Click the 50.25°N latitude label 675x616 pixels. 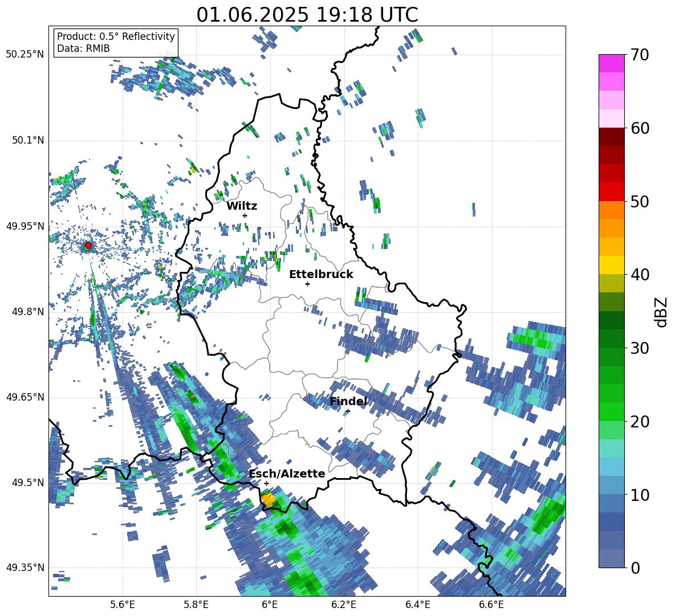[25, 55]
